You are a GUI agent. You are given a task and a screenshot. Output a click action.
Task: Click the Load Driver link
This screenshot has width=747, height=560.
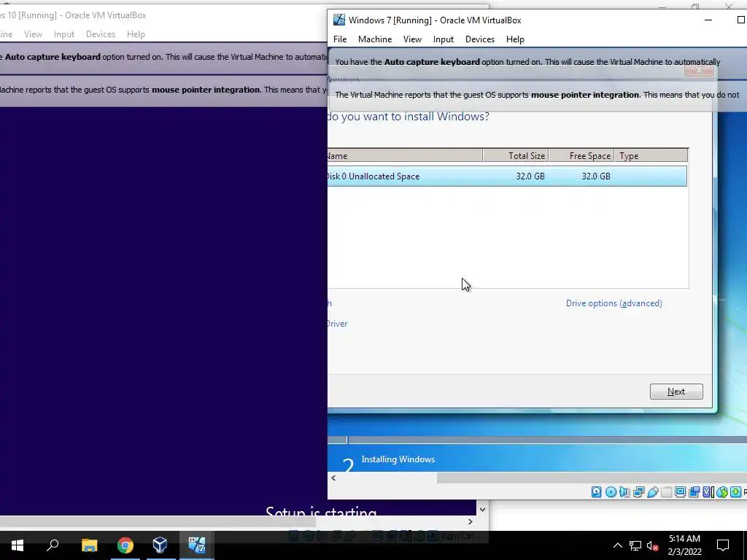tap(337, 324)
